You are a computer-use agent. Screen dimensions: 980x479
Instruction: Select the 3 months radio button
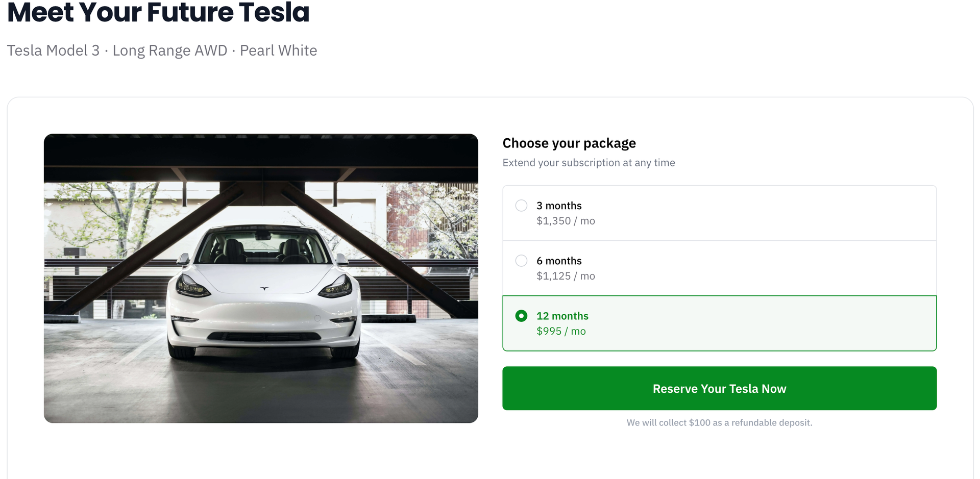click(521, 206)
